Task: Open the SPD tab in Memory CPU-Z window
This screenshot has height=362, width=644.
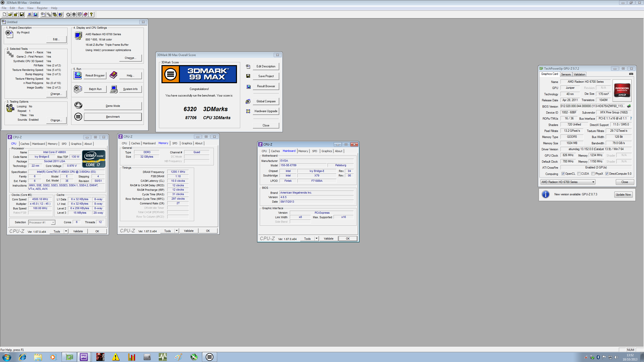Action: 175,143
